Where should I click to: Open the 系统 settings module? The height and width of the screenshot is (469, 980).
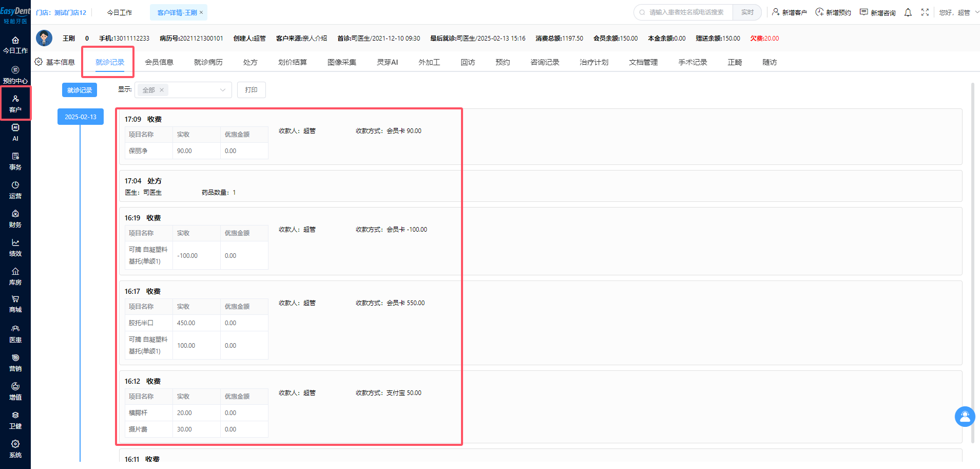15,449
